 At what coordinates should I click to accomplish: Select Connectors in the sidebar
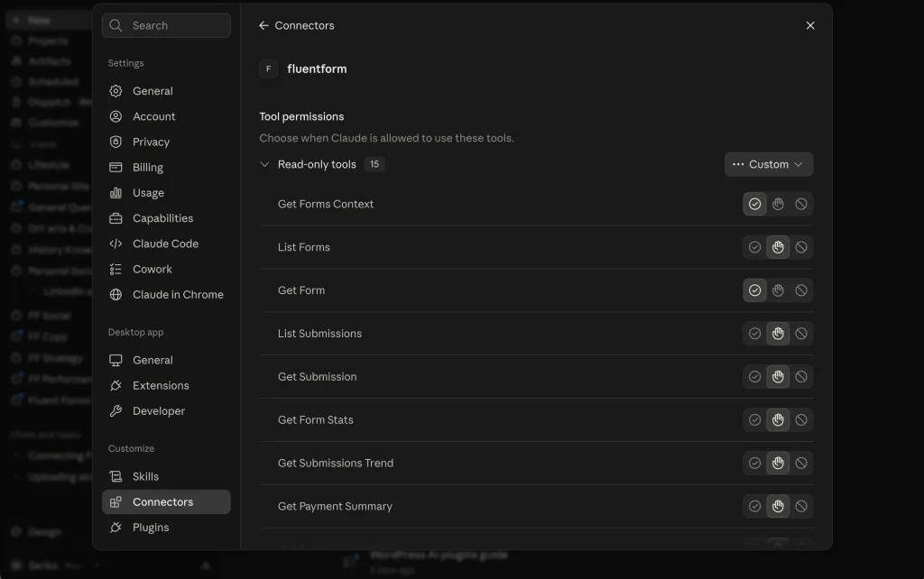click(166, 501)
